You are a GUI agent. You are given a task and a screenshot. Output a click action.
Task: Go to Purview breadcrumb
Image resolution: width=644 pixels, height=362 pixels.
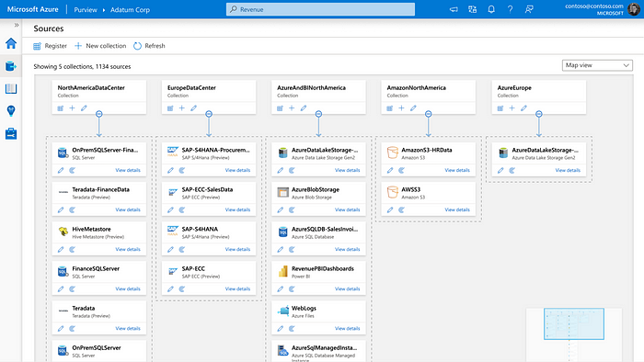(x=86, y=10)
